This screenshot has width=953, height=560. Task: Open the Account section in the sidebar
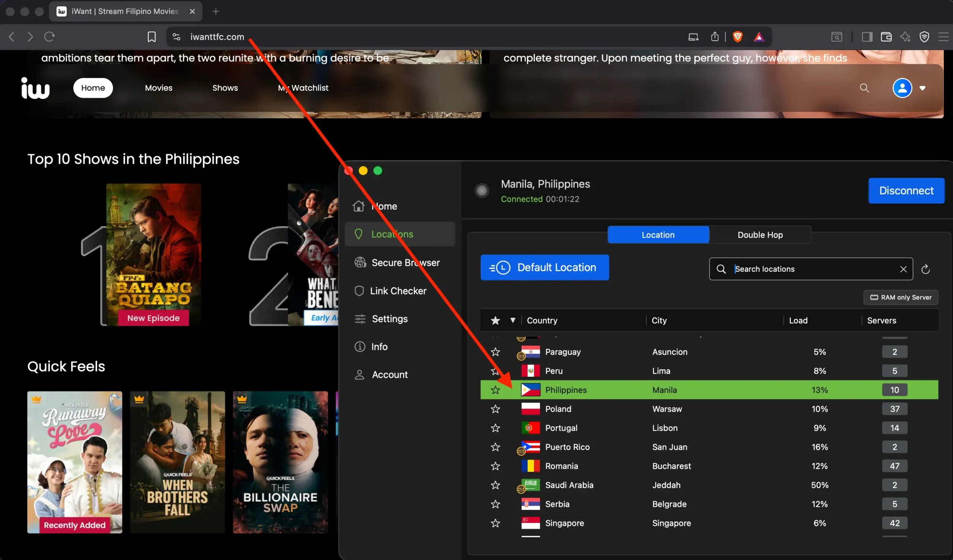point(389,374)
